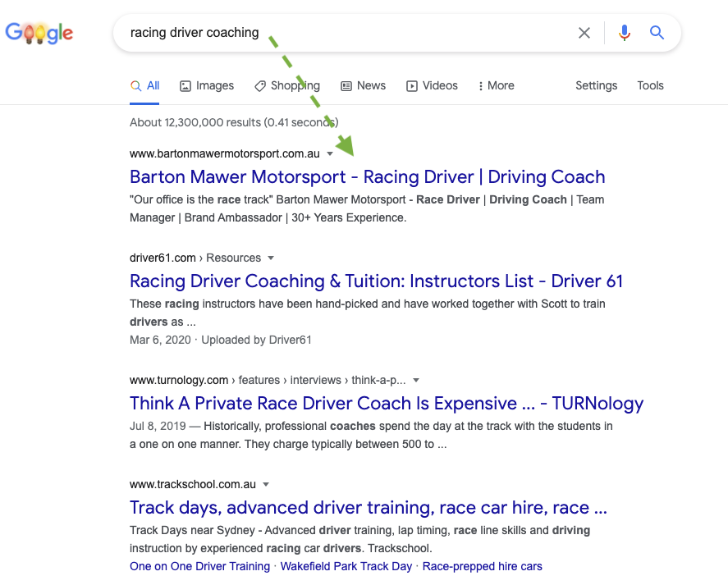Switch to the Images tab

pyautogui.click(x=207, y=86)
